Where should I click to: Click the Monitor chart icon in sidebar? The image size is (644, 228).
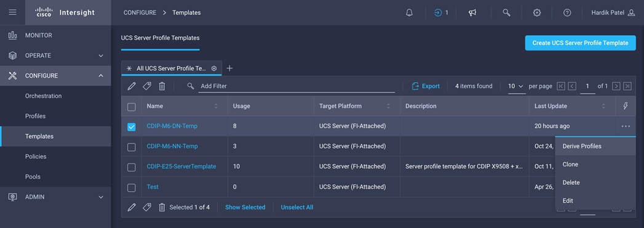click(12, 35)
